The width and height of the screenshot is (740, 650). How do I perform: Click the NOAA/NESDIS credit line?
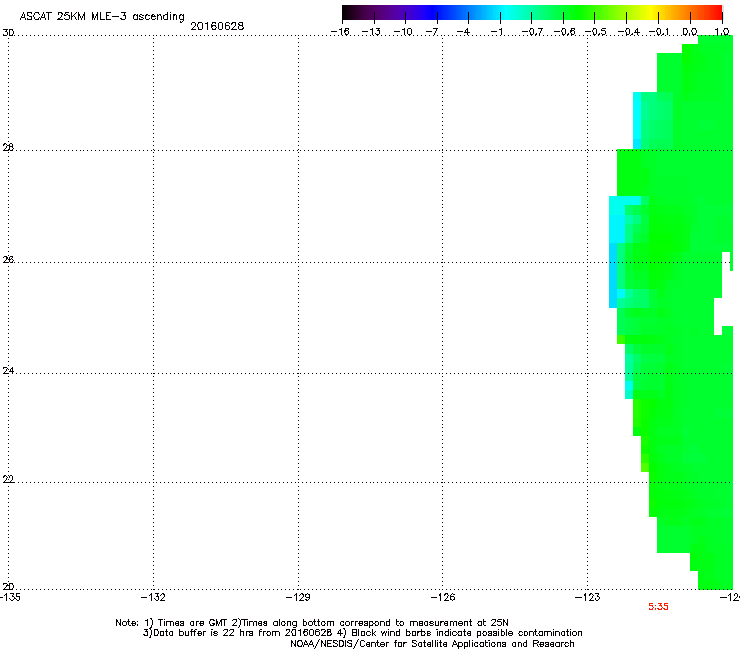(432, 644)
